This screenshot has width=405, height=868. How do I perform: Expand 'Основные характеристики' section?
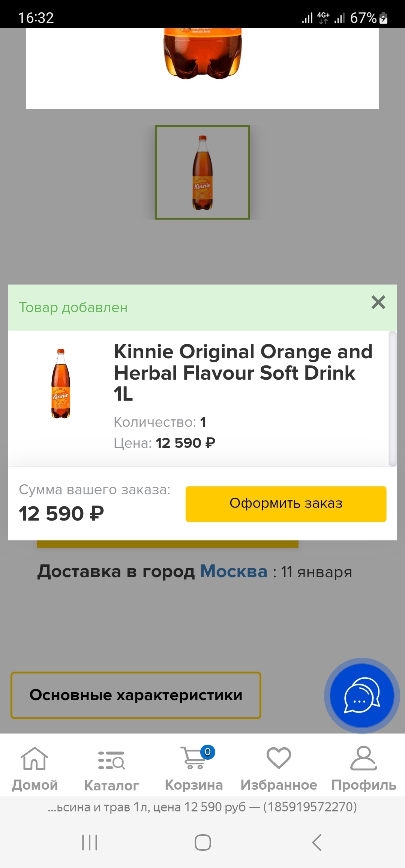[136, 695]
